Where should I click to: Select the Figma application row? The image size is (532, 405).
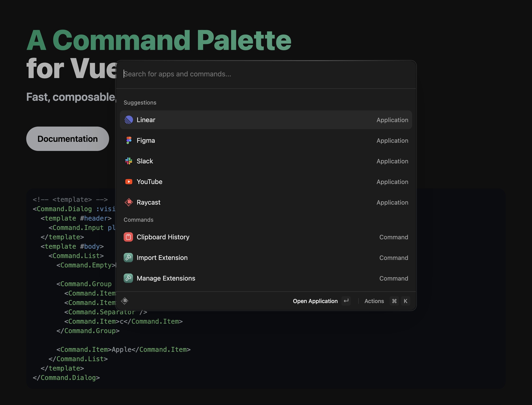click(266, 140)
